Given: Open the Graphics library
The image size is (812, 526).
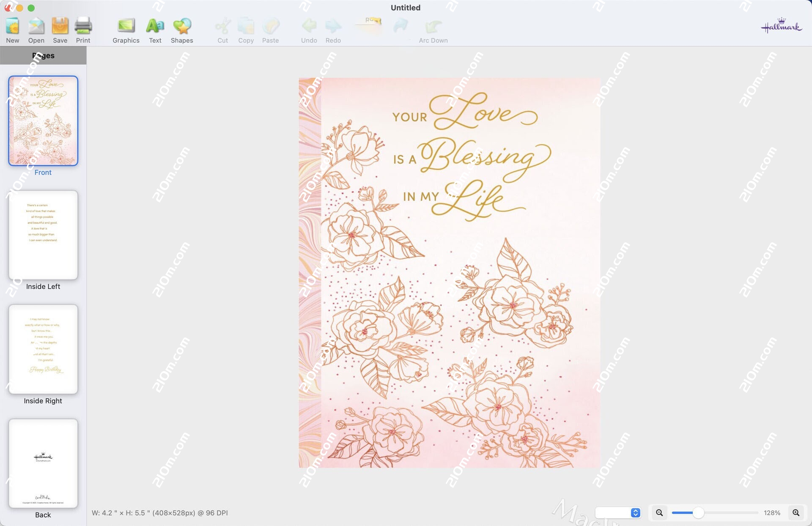Looking at the screenshot, I should [126, 29].
